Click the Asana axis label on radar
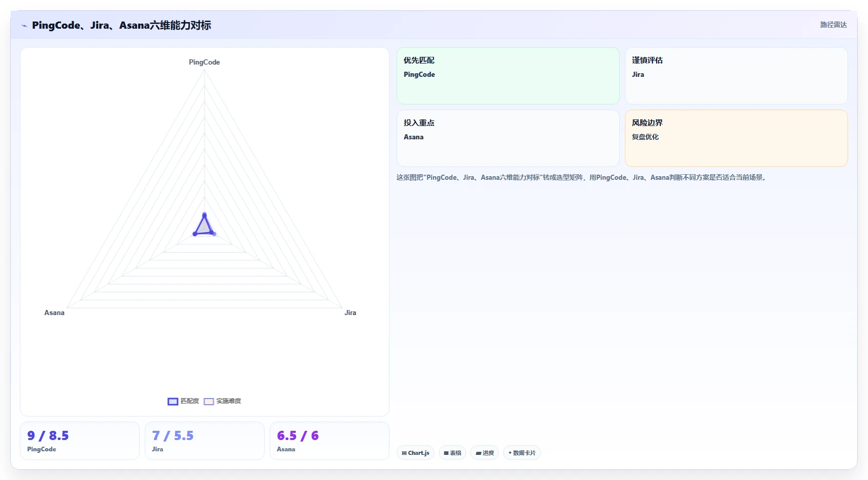The width and height of the screenshot is (868, 480). pos(54,312)
